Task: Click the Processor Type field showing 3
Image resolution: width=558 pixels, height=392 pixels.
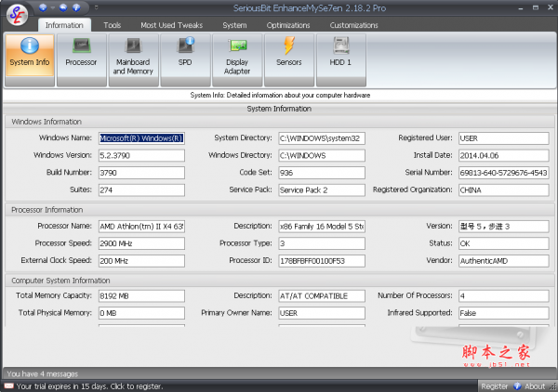Action: click(x=322, y=243)
